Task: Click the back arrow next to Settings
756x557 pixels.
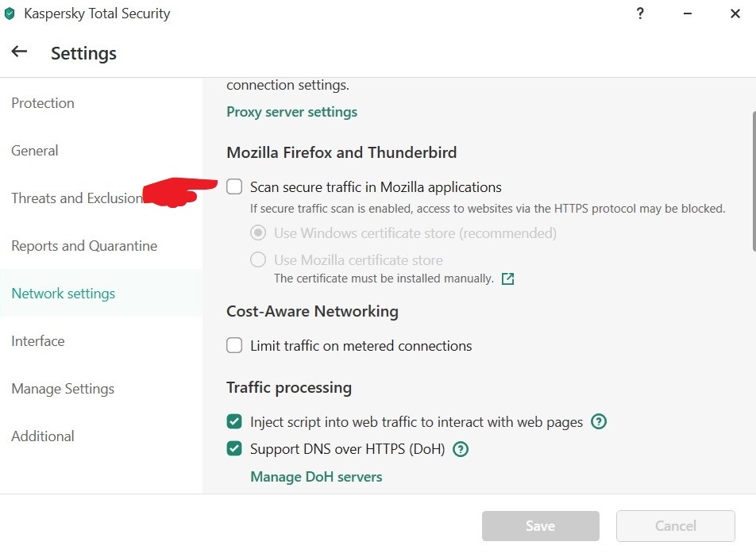Action: point(19,51)
